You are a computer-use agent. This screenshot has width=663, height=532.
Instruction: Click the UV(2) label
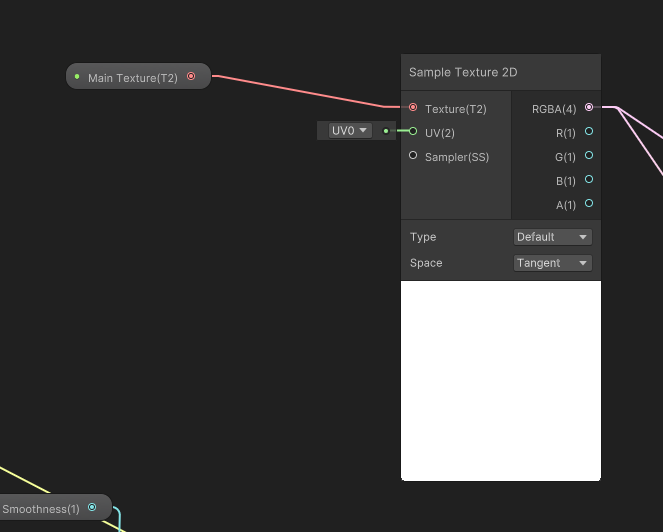tap(440, 133)
